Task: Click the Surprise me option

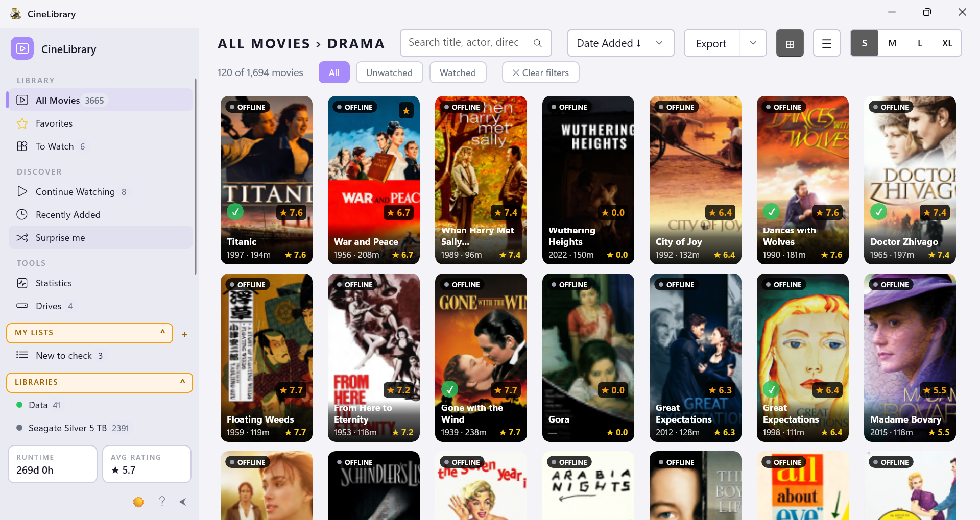Action: click(101, 238)
